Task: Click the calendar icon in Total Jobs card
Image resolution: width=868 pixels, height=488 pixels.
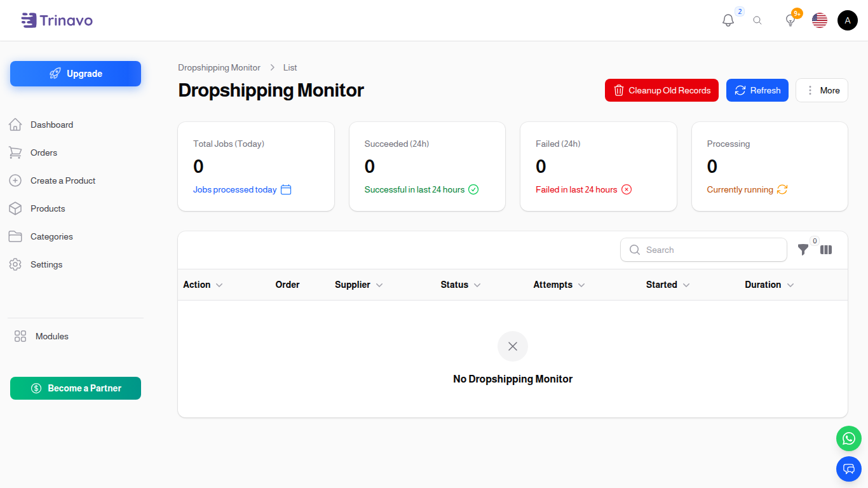Action: click(x=286, y=189)
